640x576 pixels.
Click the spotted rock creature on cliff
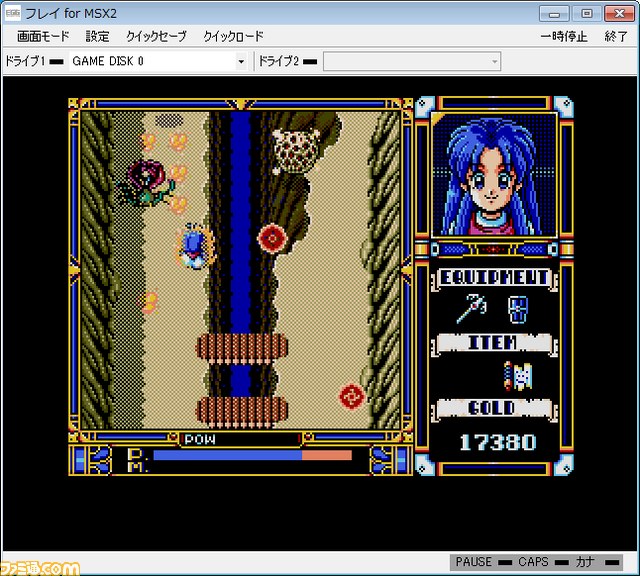coord(296,151)
